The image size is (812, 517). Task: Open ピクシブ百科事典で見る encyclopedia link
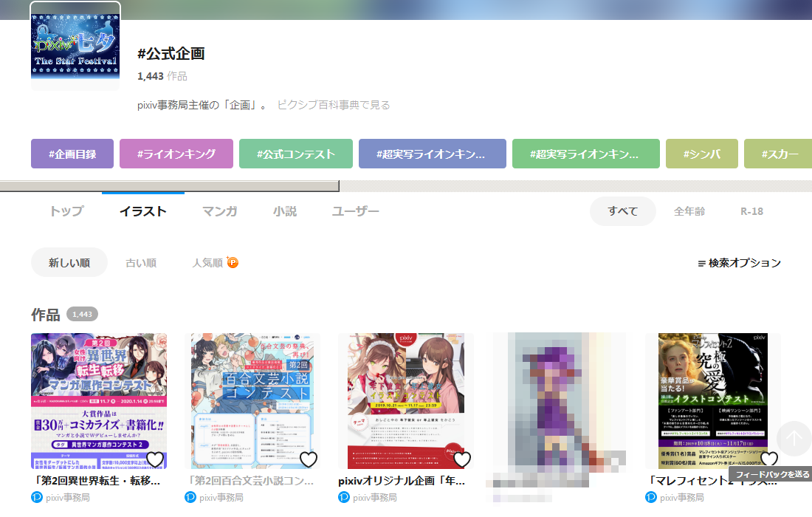tap(334, 105)
